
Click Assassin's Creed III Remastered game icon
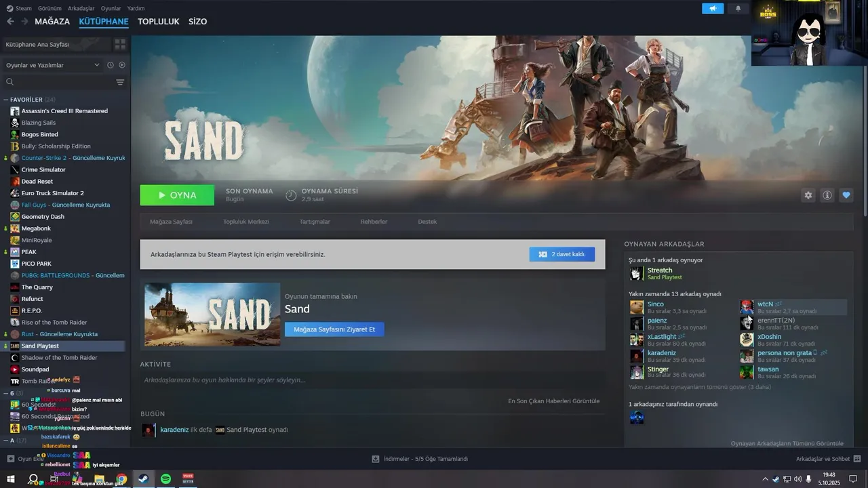[15, 111]
